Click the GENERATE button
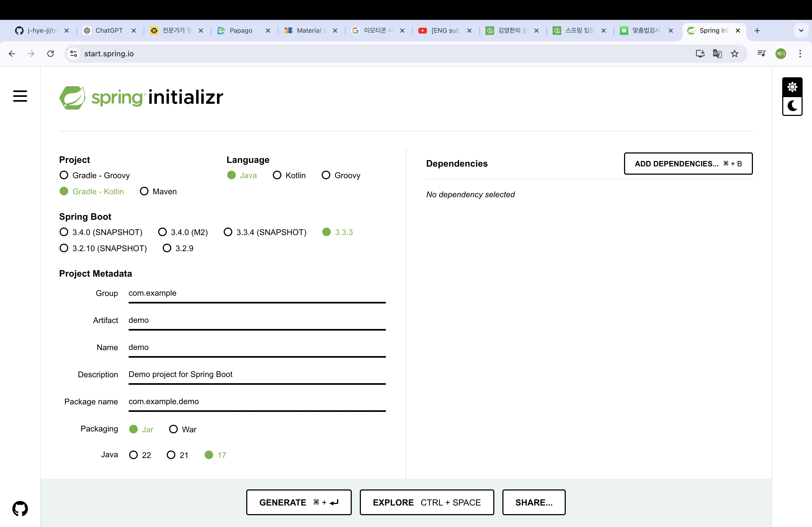 point(299,503)
